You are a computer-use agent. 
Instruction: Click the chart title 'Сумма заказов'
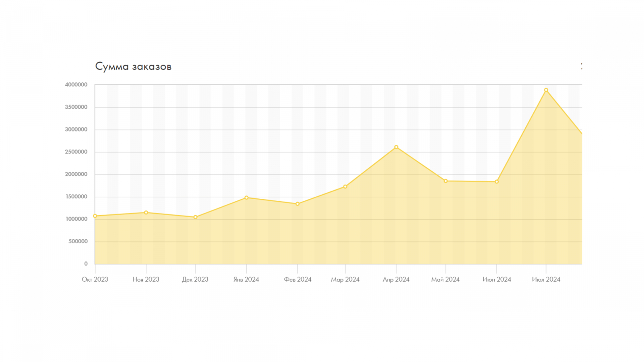tap(133, 67)
